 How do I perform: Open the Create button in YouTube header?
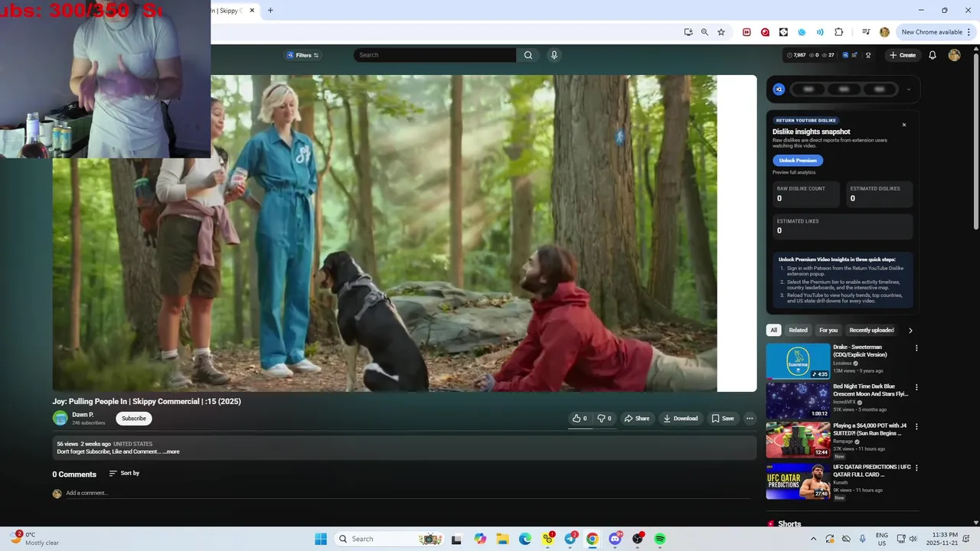903,55
